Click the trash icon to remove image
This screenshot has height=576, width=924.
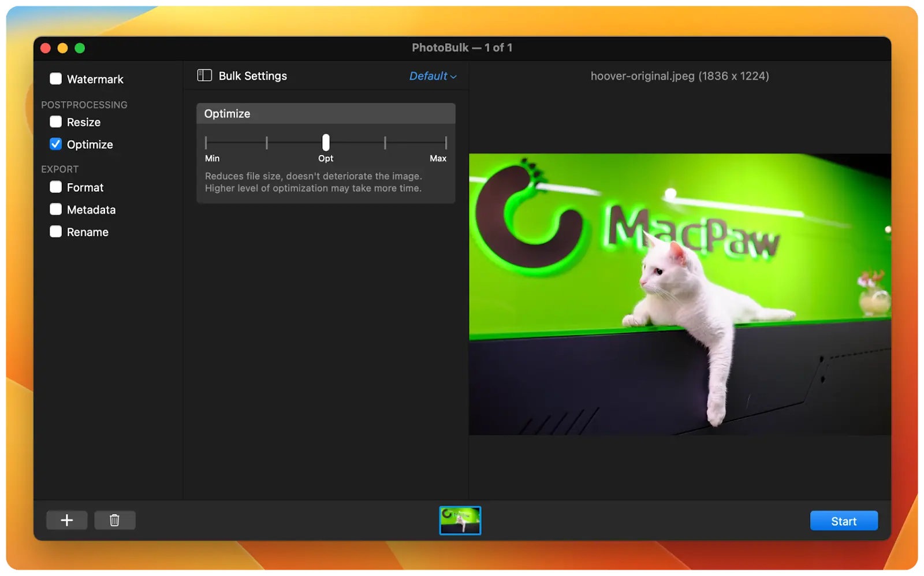pos(114,520)
